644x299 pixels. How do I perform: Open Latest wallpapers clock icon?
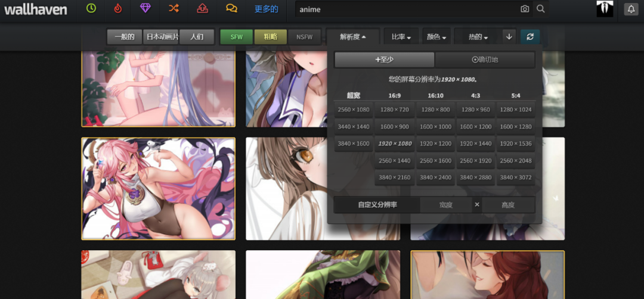tap(91, 8)
